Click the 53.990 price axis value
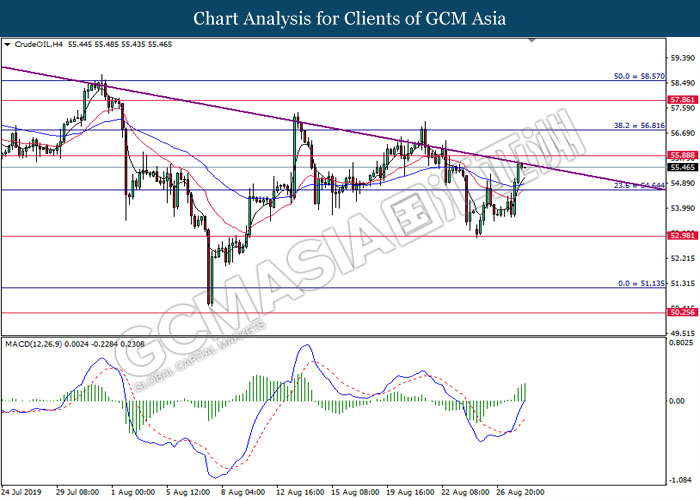The image size is (700, 500). point(683,208)
